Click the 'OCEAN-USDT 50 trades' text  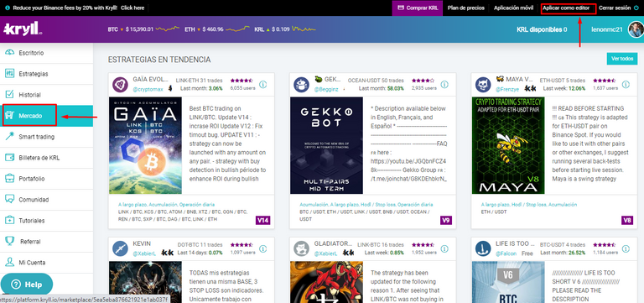(x=376, y=81)
